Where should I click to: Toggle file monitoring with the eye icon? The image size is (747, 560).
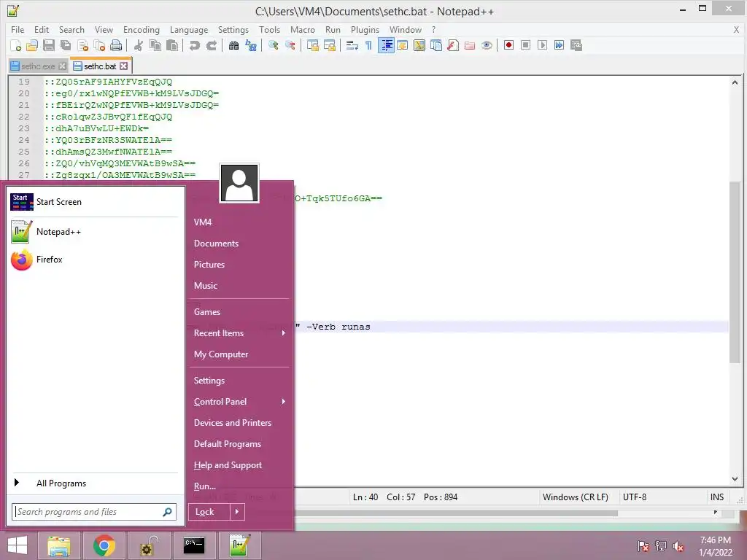point(487,45)
